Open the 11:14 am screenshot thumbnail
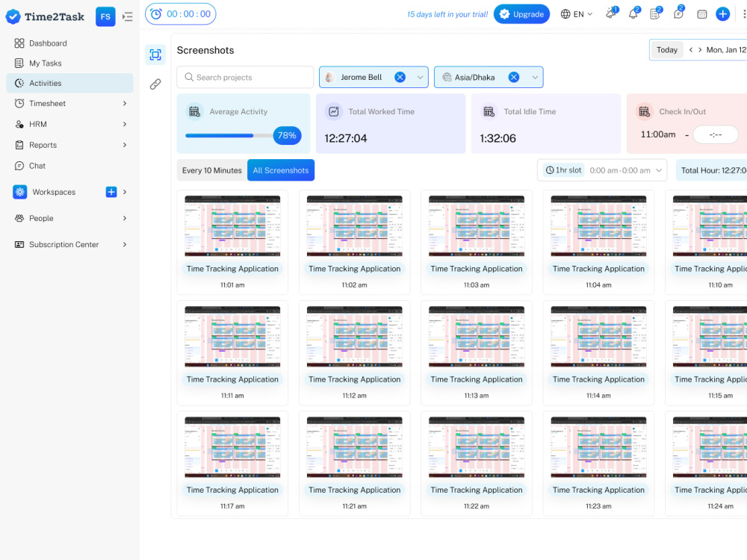747x560 pixels. [x=598, y=336]
